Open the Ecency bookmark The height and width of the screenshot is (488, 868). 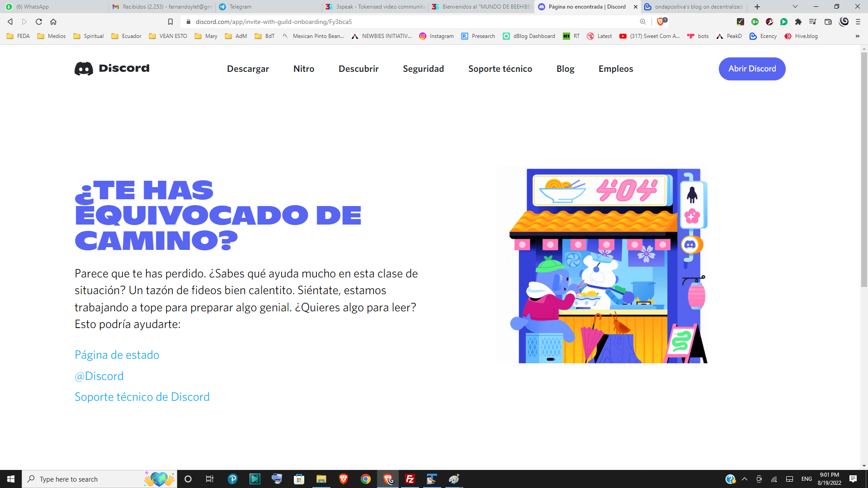(x=763, y=36)
